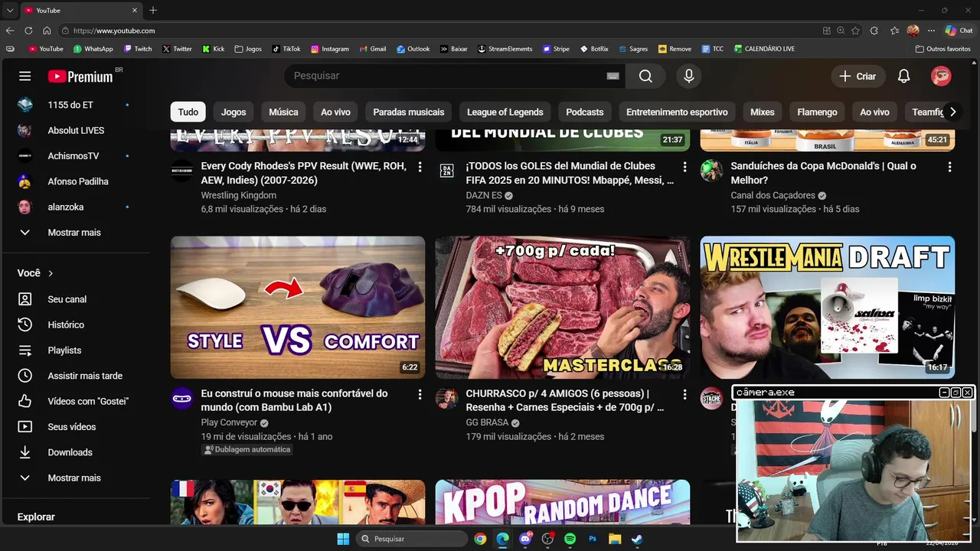The width and height of the screenshot is (980, 551).
Task: Open browser extensions puzzle icon
Action: coord(874,31)
